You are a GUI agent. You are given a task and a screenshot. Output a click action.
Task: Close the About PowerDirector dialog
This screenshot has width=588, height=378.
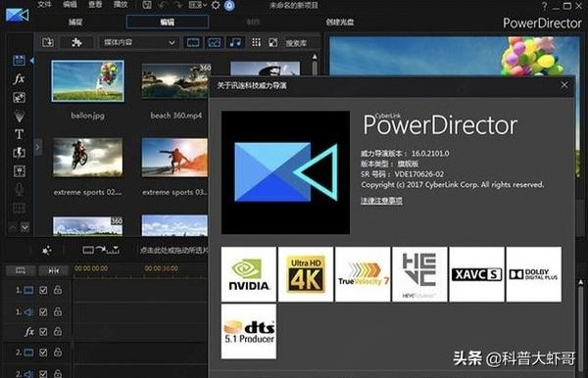tap(564, 85)
